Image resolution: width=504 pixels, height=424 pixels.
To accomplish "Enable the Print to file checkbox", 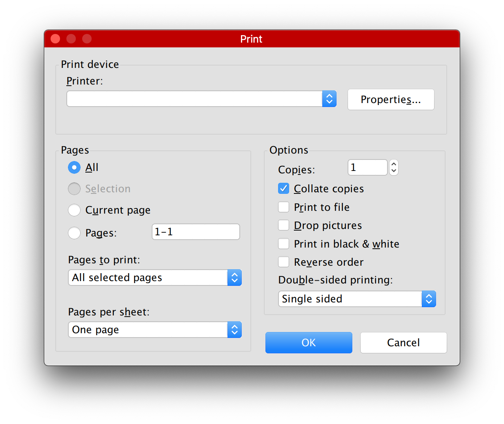I will click(x=284, y=207).
